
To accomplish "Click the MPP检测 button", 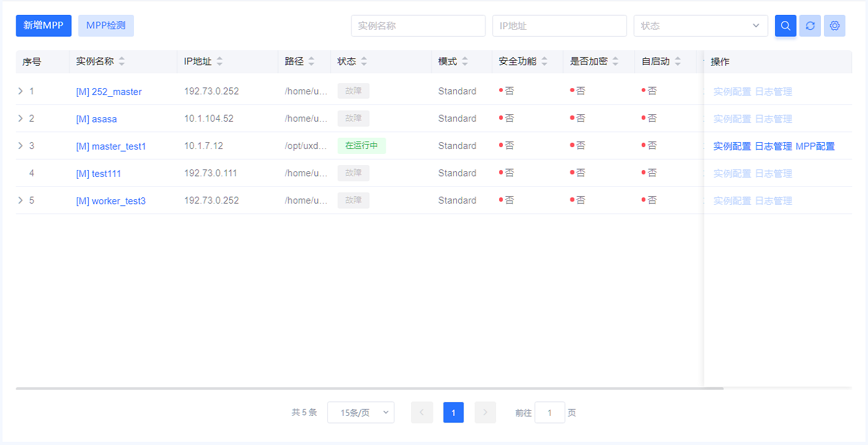I will 106,25.
